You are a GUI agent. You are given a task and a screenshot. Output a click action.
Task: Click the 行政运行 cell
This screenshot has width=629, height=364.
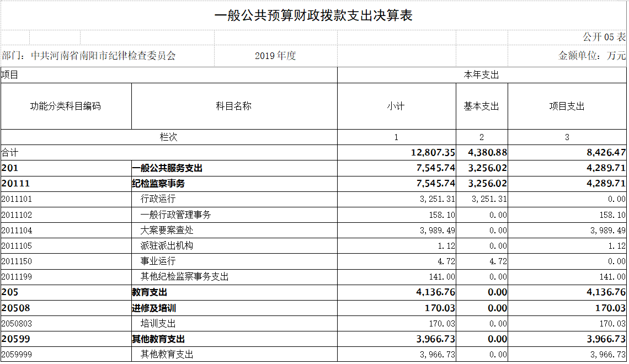point(234,199)
